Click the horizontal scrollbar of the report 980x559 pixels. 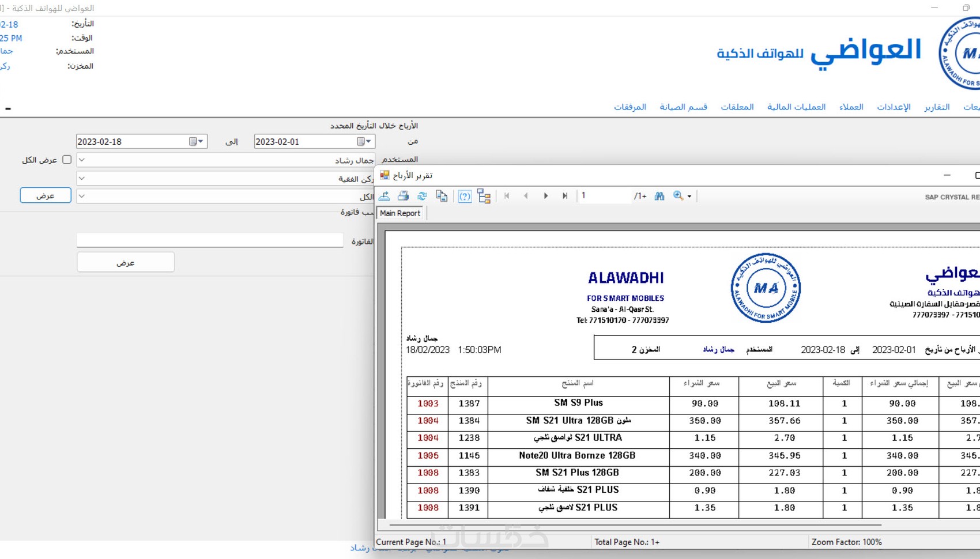pos(635,525)
